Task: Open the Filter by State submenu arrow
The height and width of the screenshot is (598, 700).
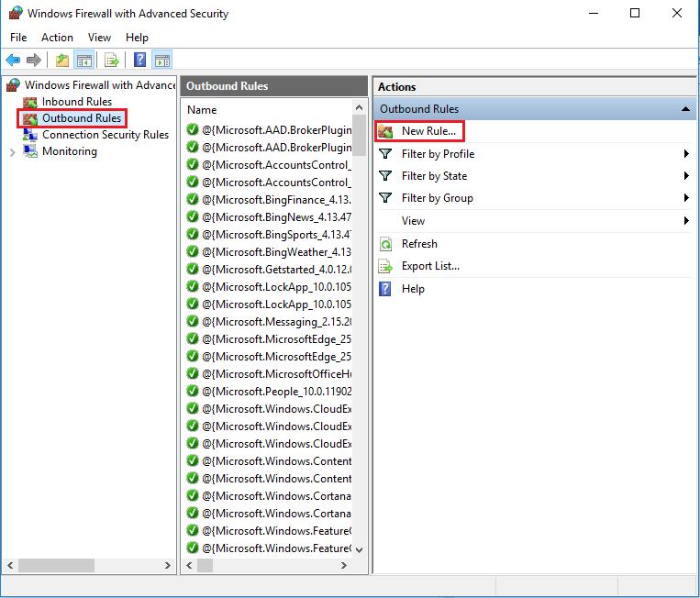Action: coord(686,176)
